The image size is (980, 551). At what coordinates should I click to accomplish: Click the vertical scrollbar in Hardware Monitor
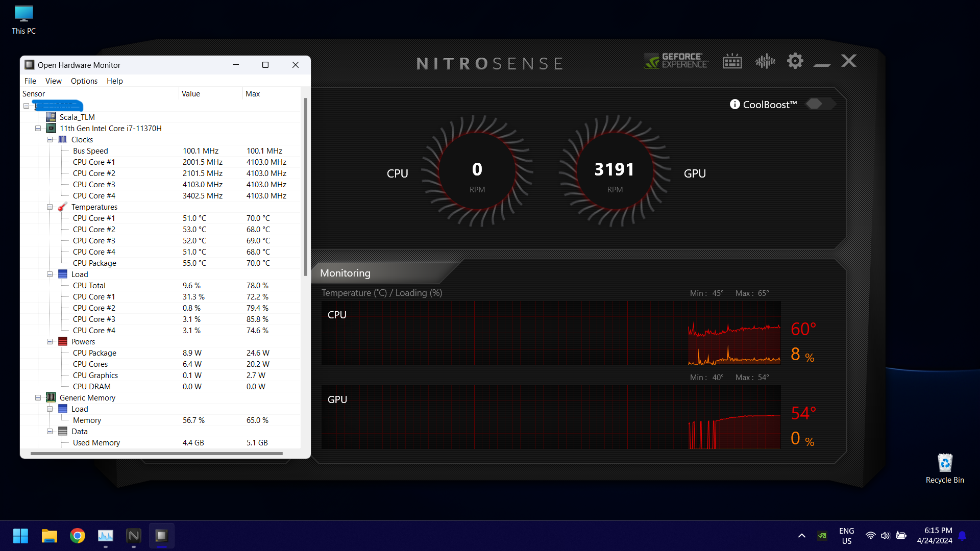[306, 187]
